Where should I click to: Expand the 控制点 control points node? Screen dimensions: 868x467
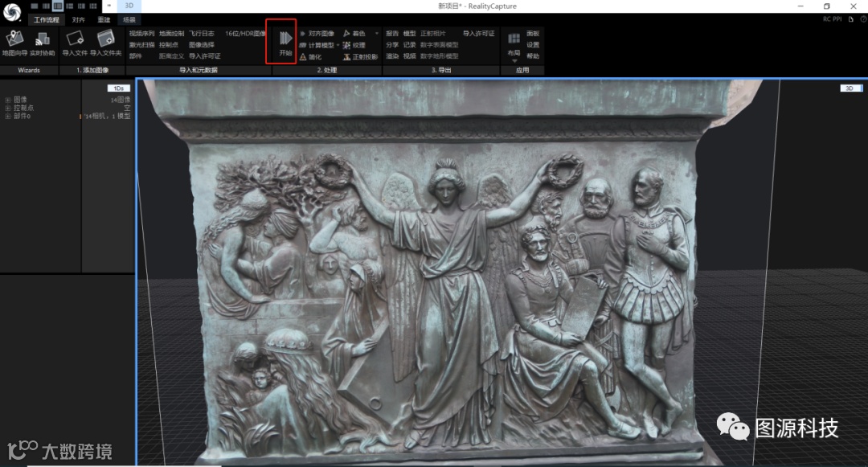tap(8, 108)
